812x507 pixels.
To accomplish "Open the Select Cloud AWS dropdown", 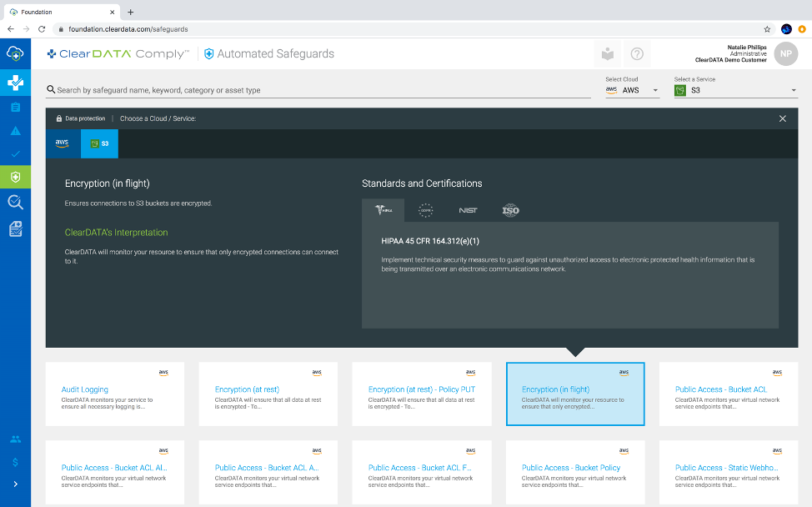I will (x=632, y=90).
